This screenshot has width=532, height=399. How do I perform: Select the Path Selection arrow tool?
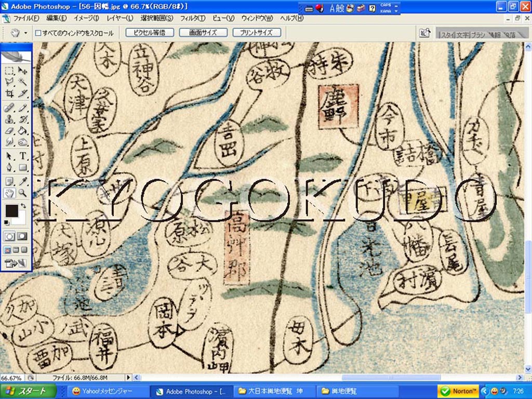[x=9, y=156]
